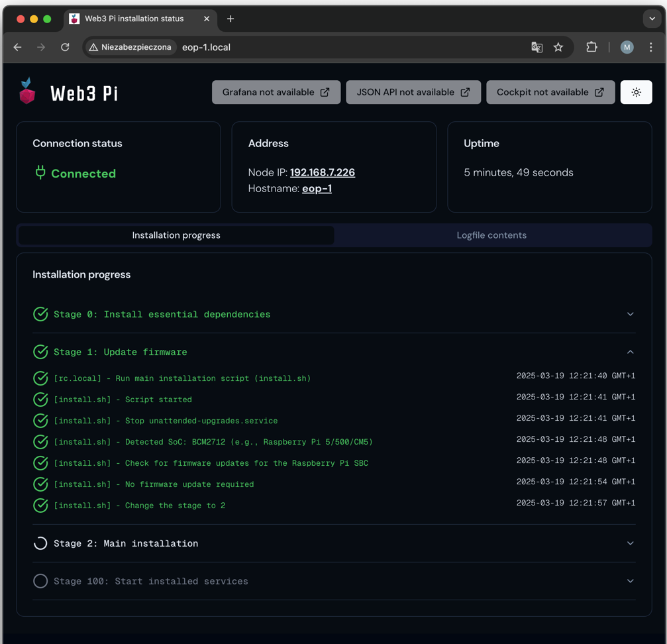The height and width of the screenshot is (644, 667).
Task: Click the Stage 1 green checkmark icon
Action: [40, 352]
